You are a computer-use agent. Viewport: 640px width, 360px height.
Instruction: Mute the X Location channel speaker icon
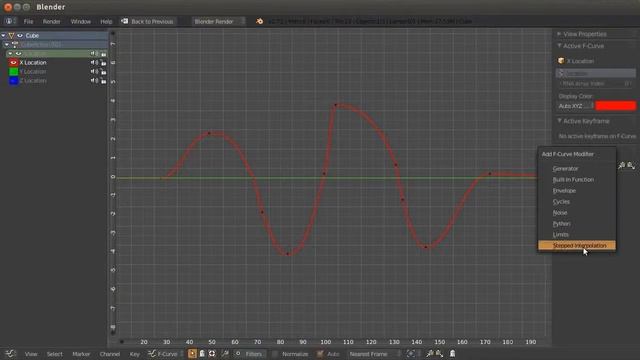click(x=94, y=62)
